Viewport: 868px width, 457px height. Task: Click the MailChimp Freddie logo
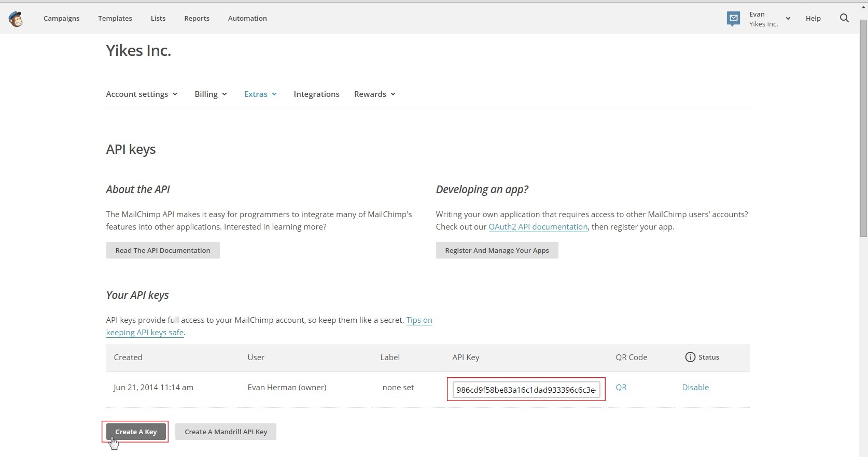pyautogui.click(x=16, y=19)
